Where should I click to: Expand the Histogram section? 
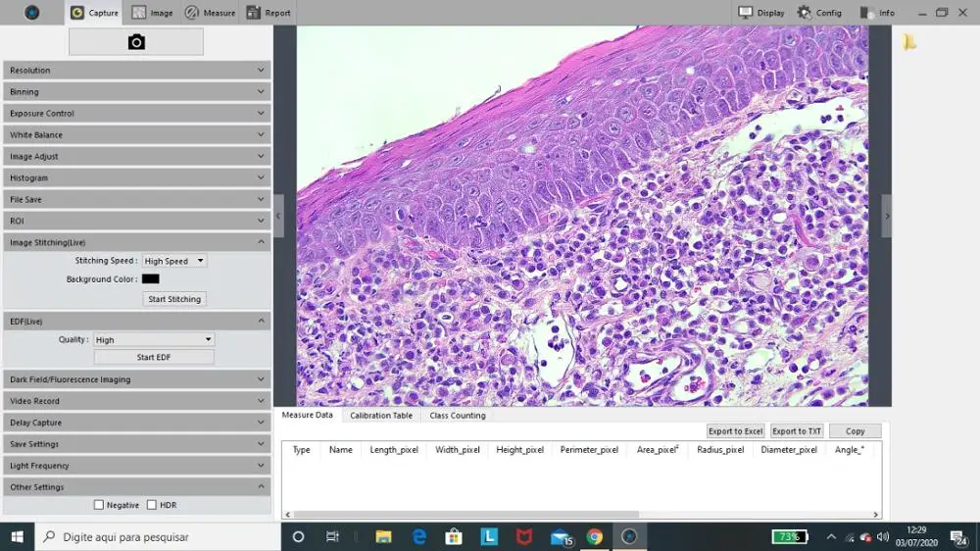point(137,177)
